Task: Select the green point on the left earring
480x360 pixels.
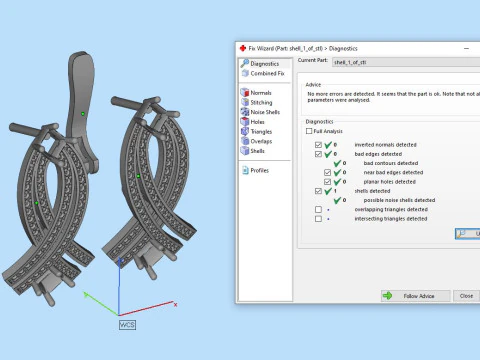Action: click(x=37, y=203)
